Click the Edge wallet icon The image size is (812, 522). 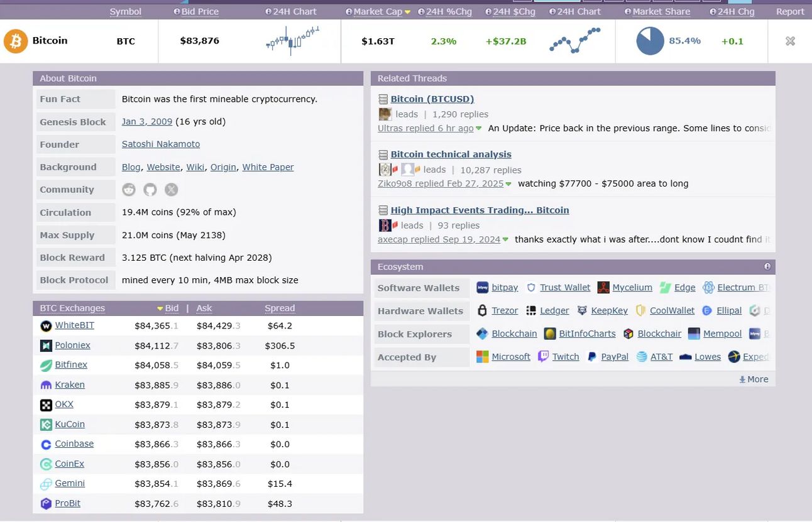pos(666,288)
